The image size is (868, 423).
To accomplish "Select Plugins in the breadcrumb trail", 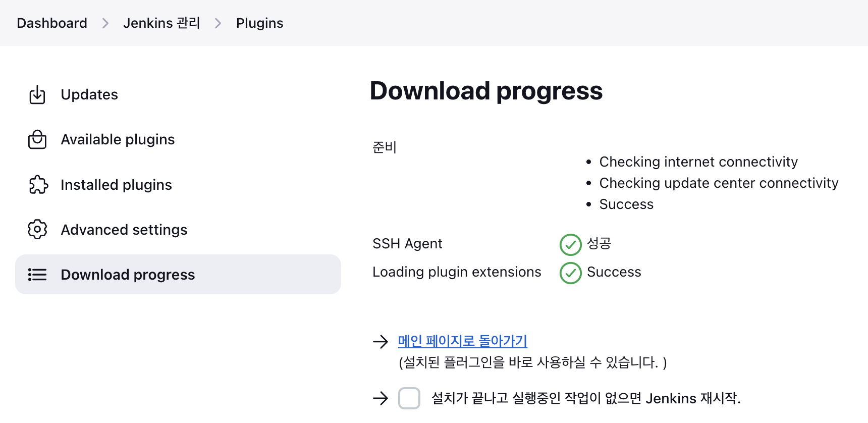I will 259,23.
